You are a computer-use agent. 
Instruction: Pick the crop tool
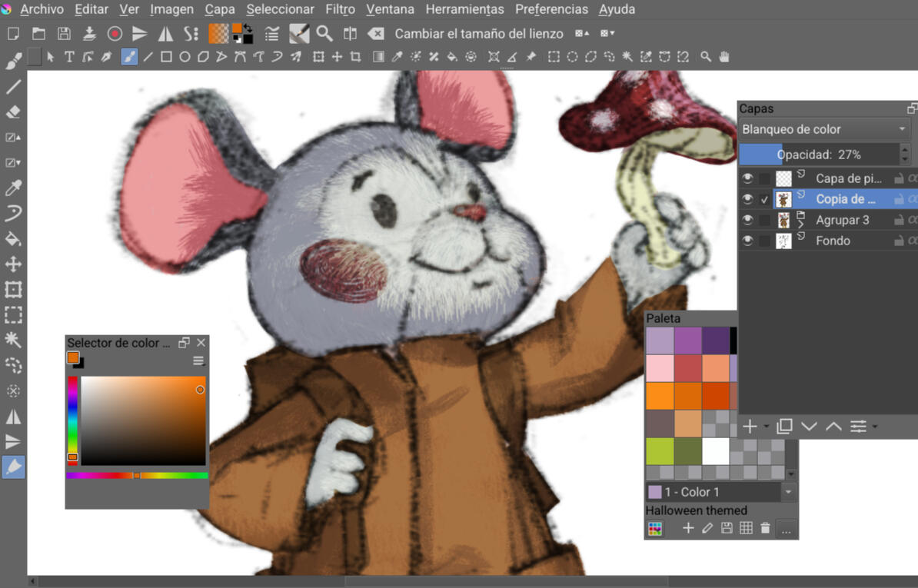[355, 57]
